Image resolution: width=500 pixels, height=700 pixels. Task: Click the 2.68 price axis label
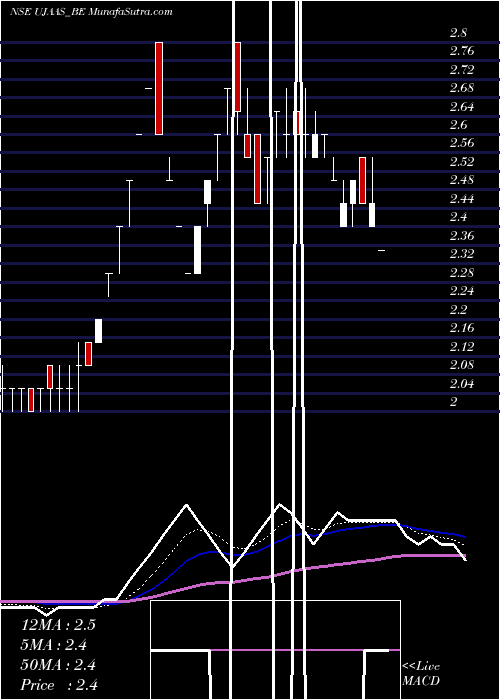[462, 88]
